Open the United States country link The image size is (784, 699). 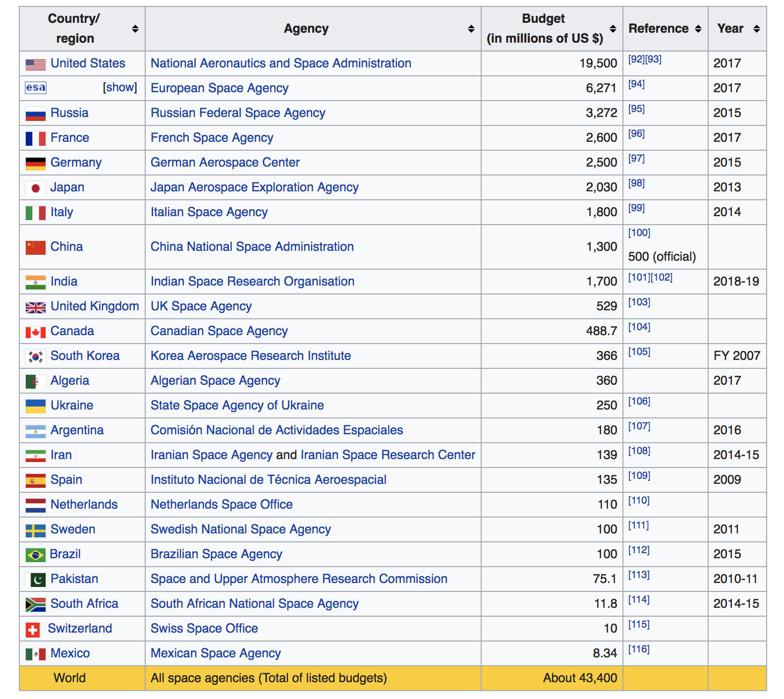88,63
